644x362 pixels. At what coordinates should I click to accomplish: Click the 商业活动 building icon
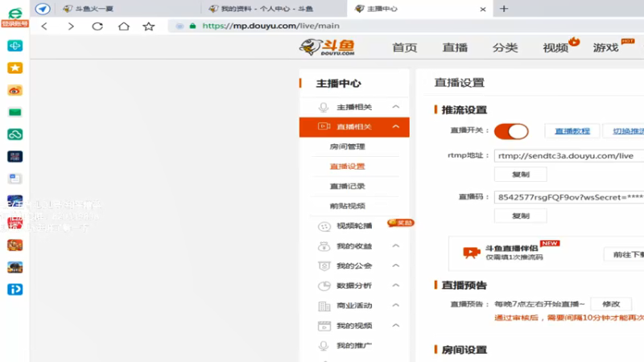click(324, 306)
